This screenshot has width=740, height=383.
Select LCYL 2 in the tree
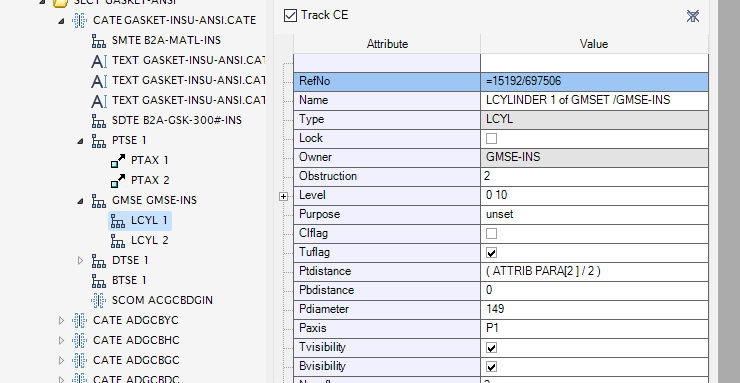pos(150,240)
